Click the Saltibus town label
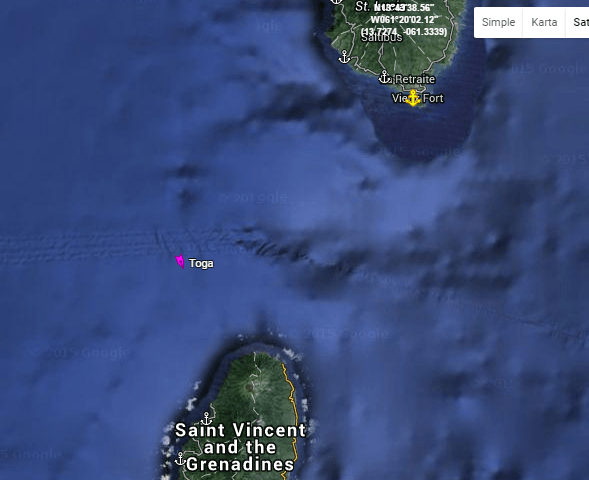 tap(382, 38)
